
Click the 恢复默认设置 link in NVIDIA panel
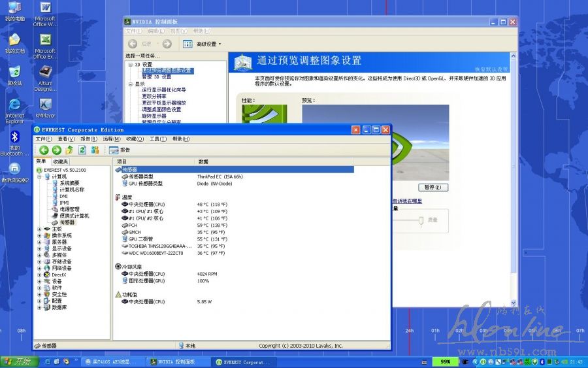[x=491, y=69]
